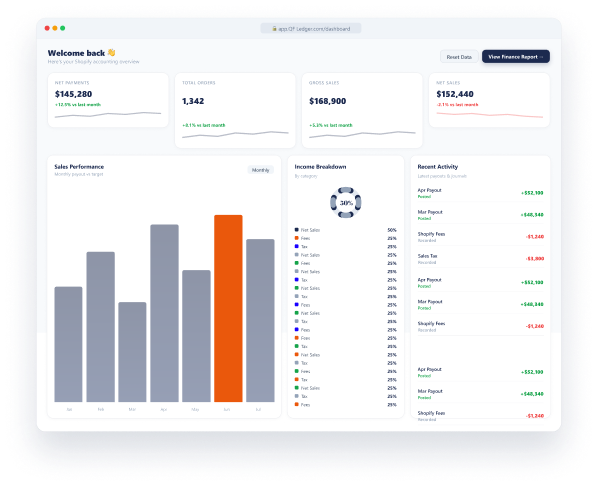The height and width of the screenshot is (487, 598).
Task: Click the Reset Data button
Action: [459, 57]
